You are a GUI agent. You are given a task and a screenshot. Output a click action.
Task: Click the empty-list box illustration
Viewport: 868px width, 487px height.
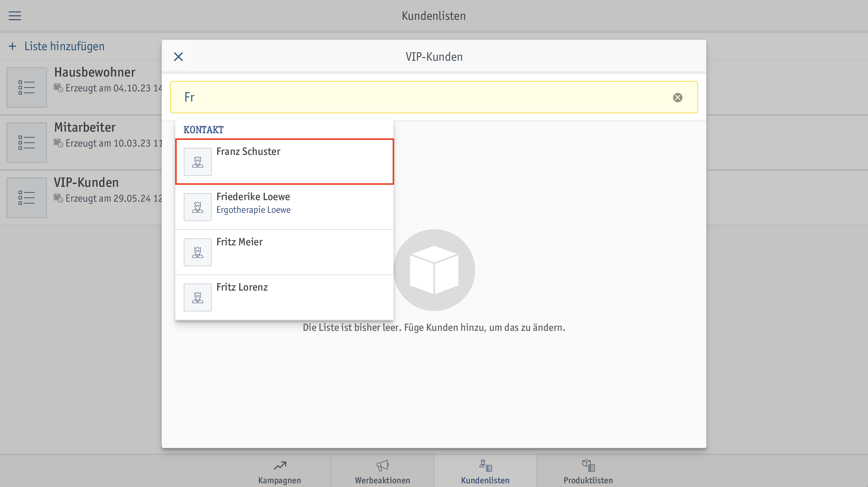point(434,270)
